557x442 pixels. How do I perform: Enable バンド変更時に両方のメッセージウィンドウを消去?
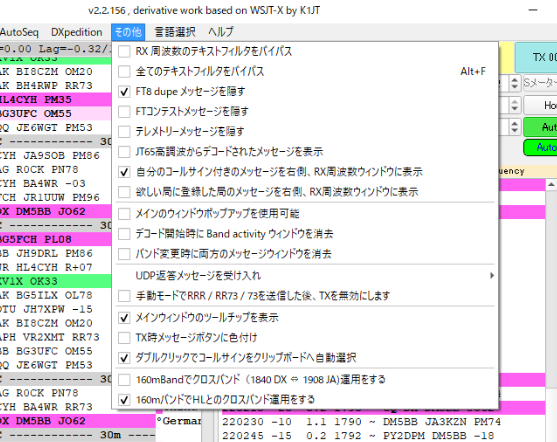click(124, 254)
